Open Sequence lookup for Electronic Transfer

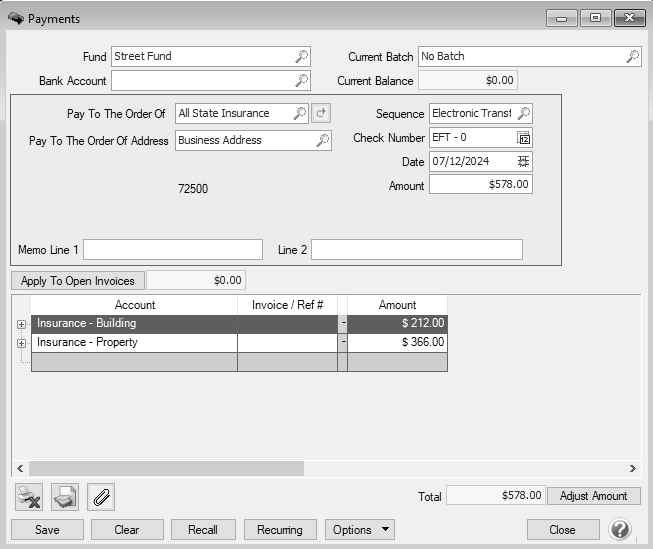[x=523, y=114]
